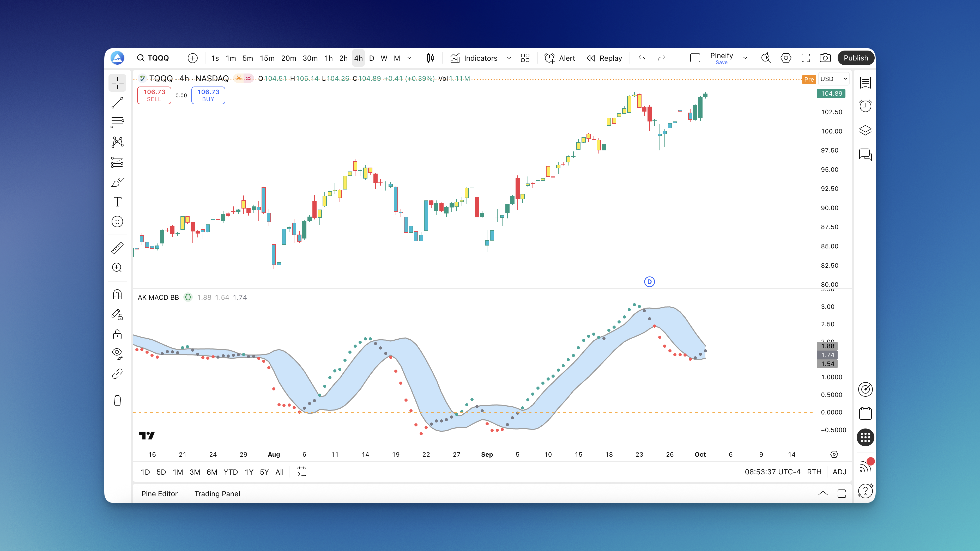The height and width of the screenshot is (551, 980).
Task: Click the trash remove-objects icon
Action: pyautogui.click(x=117, y=400)
